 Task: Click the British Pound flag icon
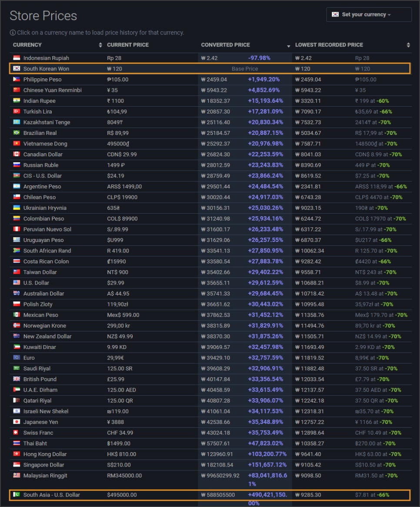(17, 379)
